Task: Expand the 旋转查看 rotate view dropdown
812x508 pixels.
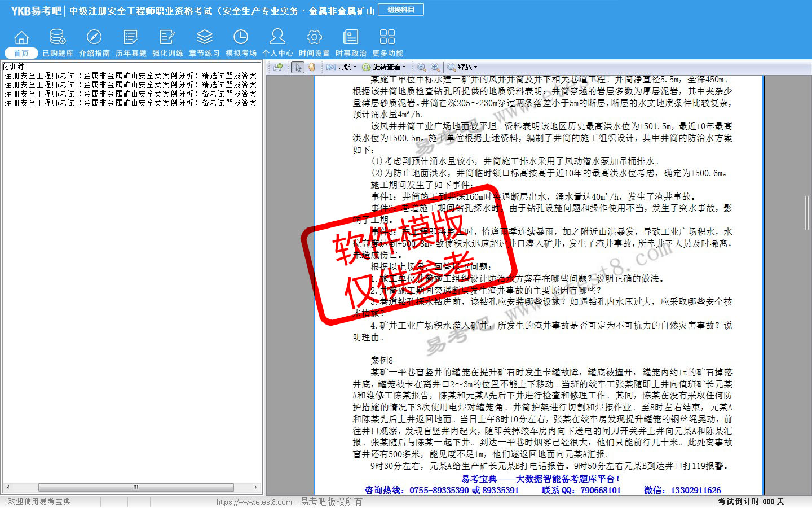Action: [385, 67]
